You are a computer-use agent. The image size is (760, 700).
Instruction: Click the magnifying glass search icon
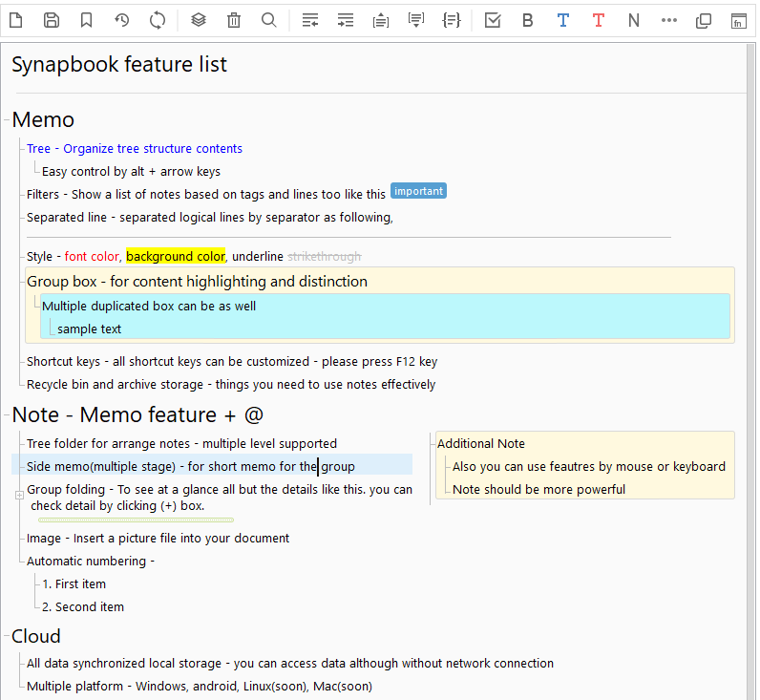point(269,20)
